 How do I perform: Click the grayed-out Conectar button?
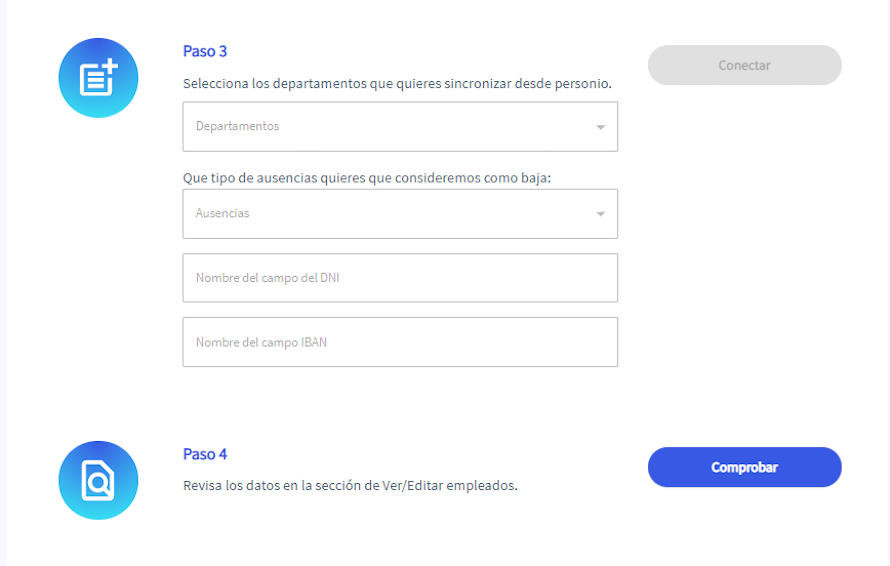pyautogui.click(x=745, y=65)
